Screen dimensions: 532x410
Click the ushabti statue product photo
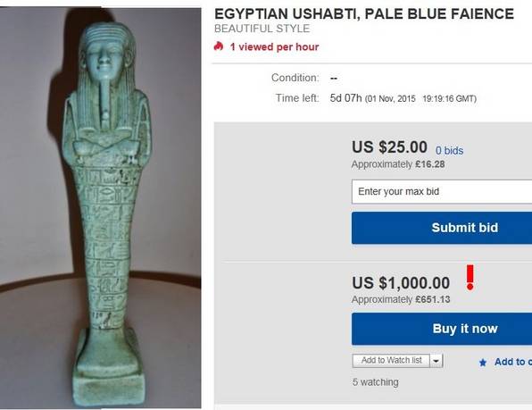click(101, 208)
